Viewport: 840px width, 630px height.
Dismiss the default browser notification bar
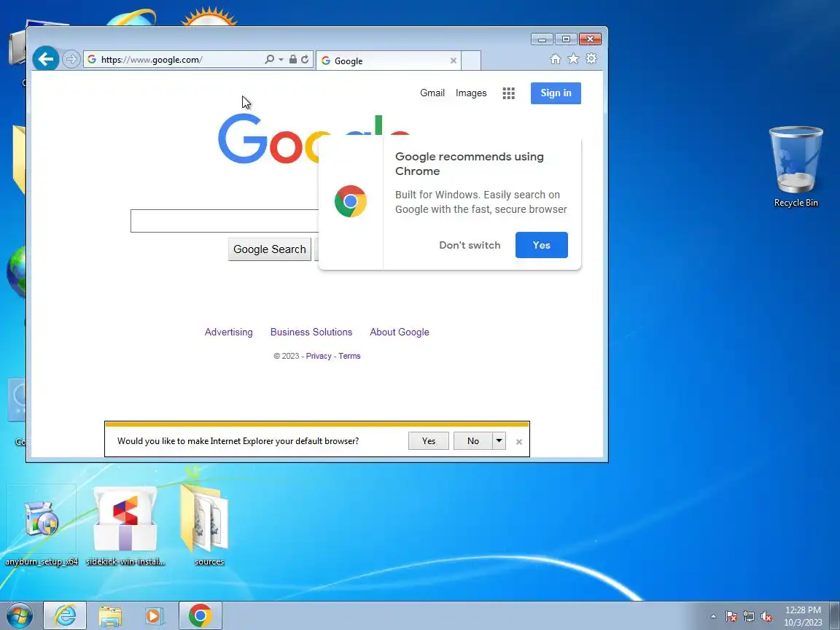(x=518, y=442)
